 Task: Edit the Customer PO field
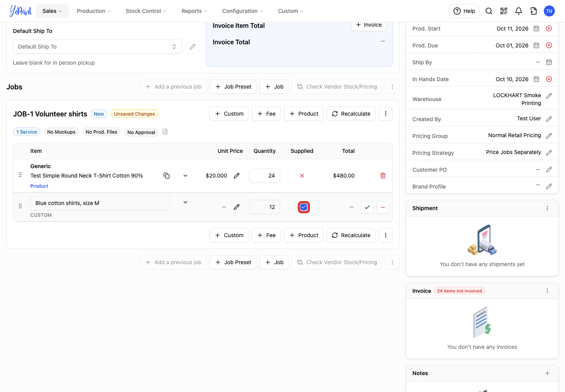(549, 169)
